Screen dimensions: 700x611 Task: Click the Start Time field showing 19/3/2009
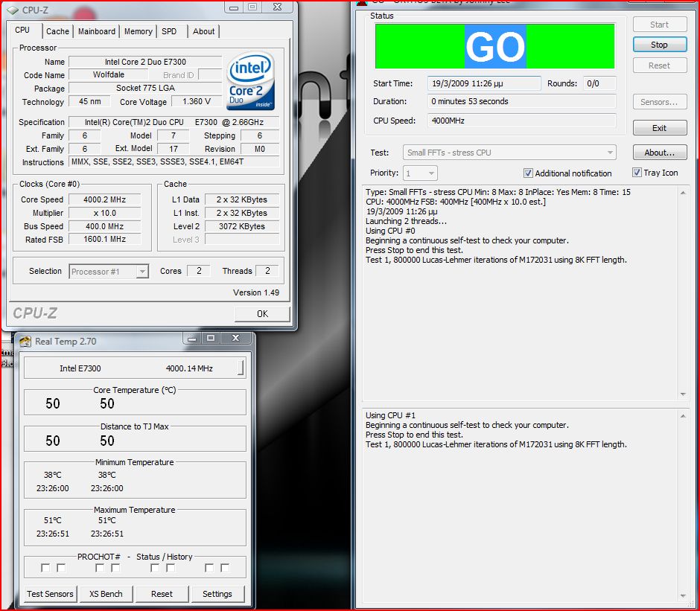pyautogui.click(x=484, y=83)
